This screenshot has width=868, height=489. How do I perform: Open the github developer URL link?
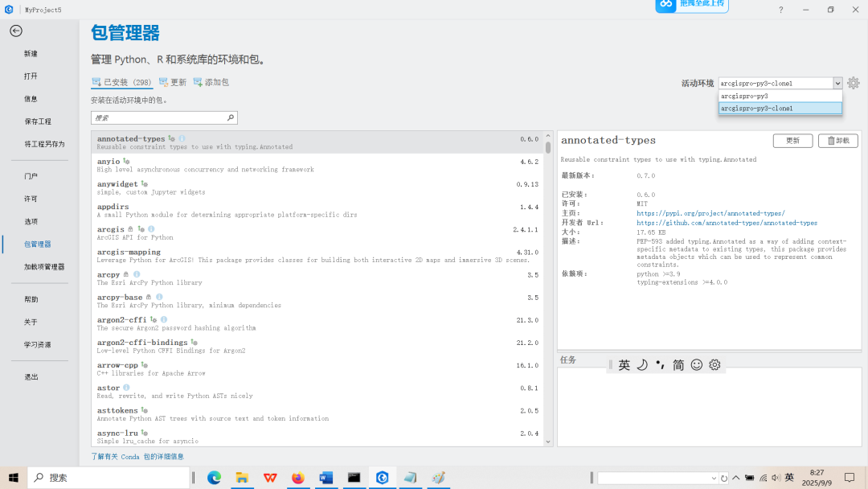[727, 223]
